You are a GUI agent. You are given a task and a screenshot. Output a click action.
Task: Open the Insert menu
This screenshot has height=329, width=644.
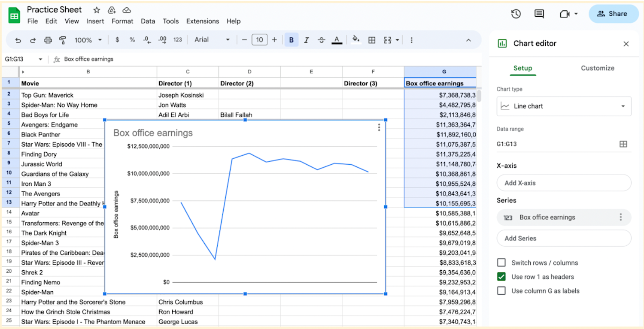tap(95, 21)
